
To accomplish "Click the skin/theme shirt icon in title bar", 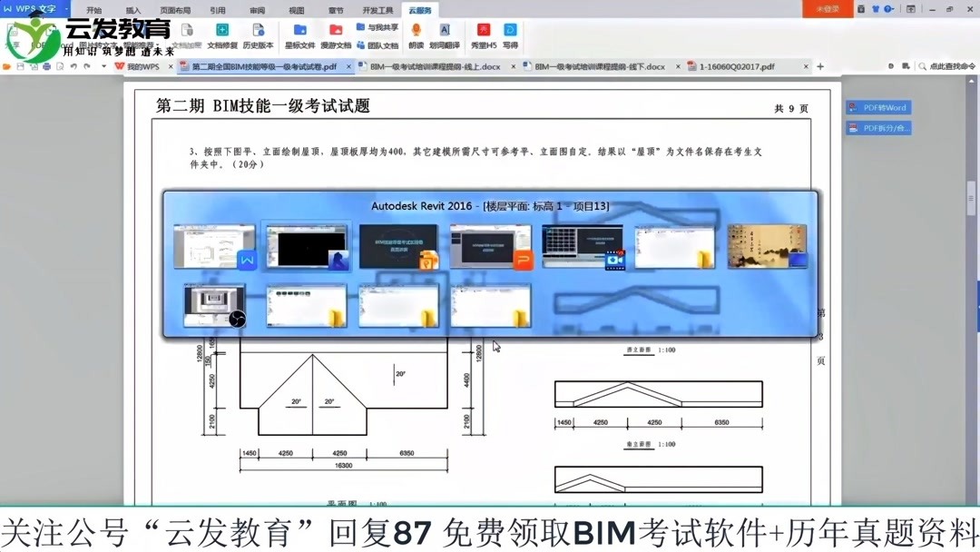I will (x=874, y=8).
